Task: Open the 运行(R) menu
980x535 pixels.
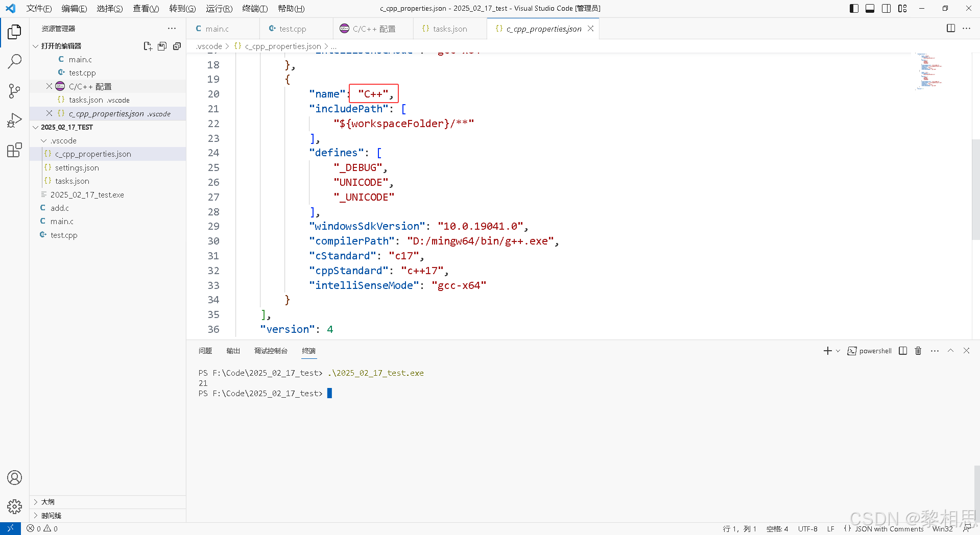Action: tap(219, 8)
